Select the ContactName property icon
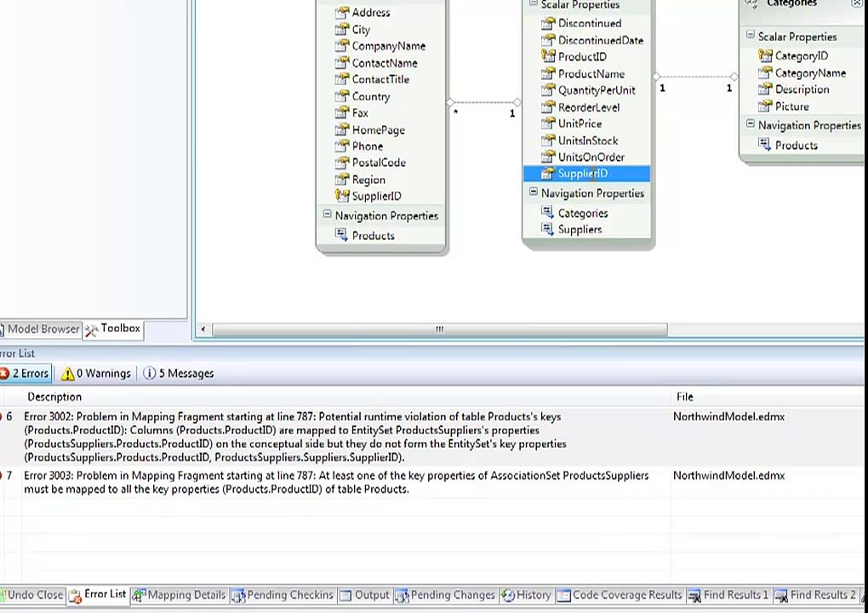The image size is (868, 613). [342, 62]
